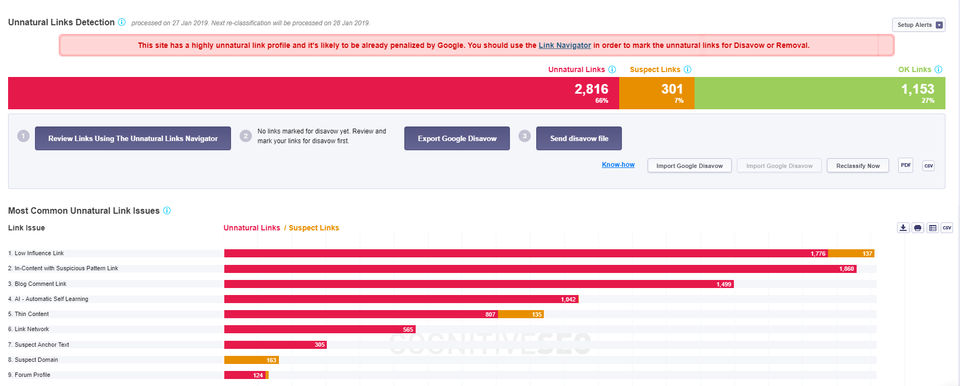Click the Link Issue column header

pyautogui.click(x=26, y=228)
